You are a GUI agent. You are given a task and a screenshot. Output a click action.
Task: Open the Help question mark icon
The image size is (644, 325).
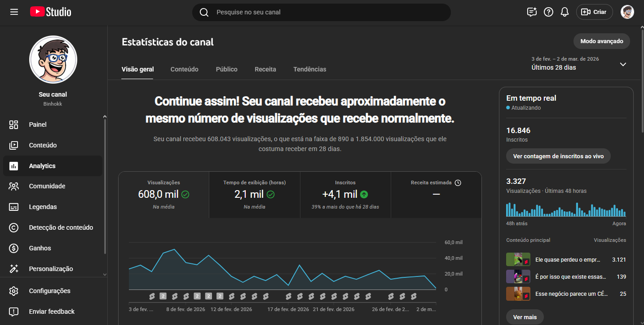click(x=548, y=12)
